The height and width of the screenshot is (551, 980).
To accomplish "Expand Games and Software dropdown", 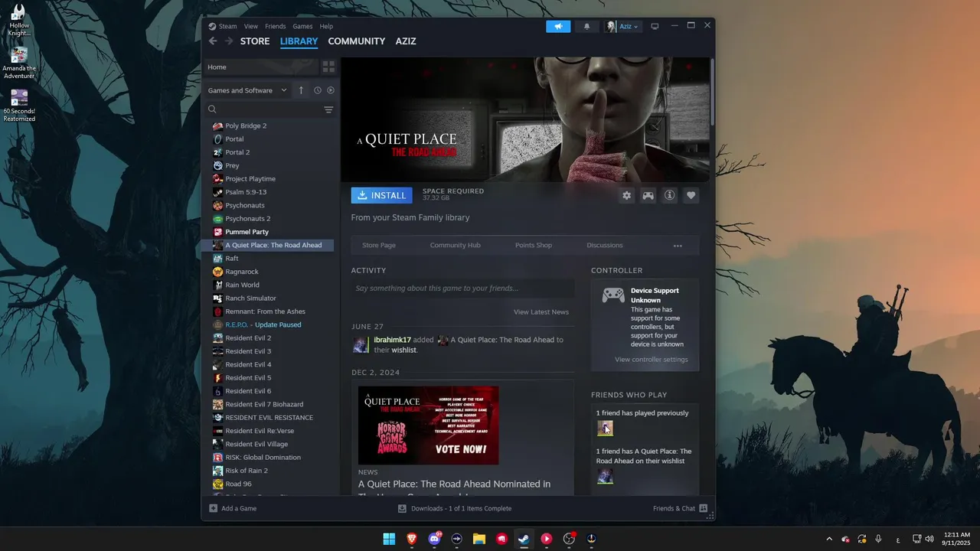I will click(247, 90).
